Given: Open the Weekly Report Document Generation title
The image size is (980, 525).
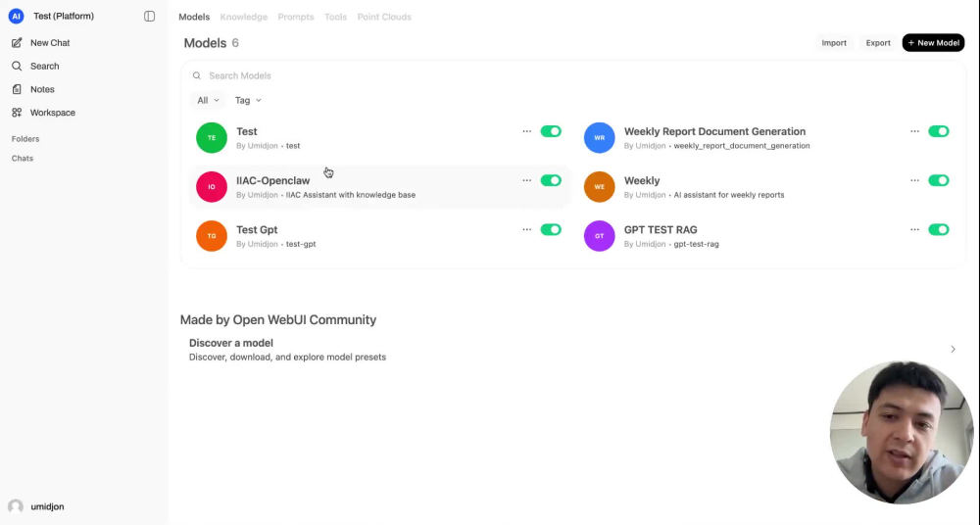Looking at the screenshot, I should coord(715,131).
